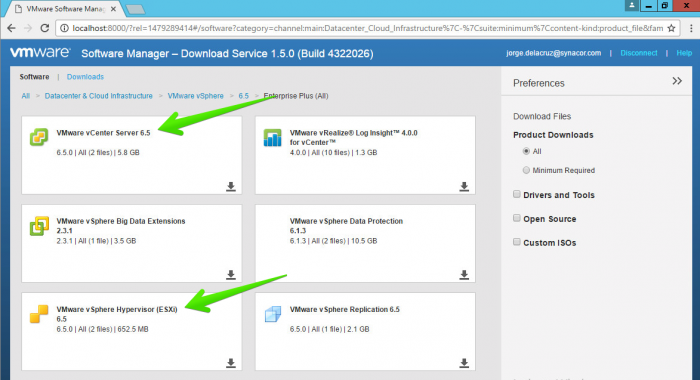Minimize the Chrome window
Viewport: 700px width, 380px height.
[x=649, y=5]
